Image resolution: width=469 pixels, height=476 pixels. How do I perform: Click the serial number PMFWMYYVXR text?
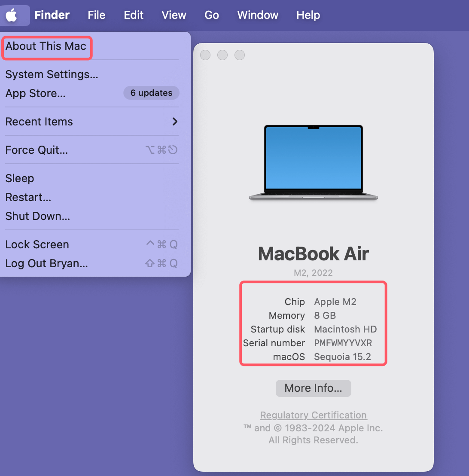point(342,343)
